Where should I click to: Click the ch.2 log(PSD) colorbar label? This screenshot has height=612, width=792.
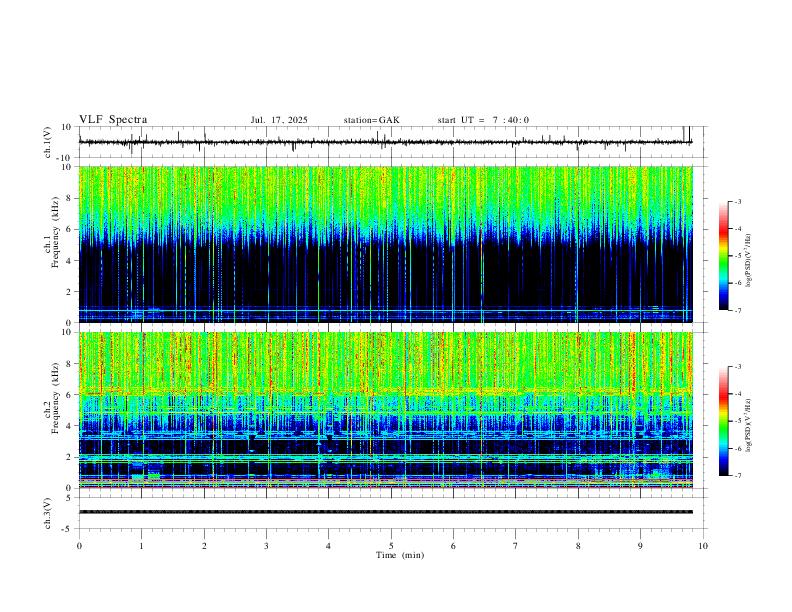[749, 426]
